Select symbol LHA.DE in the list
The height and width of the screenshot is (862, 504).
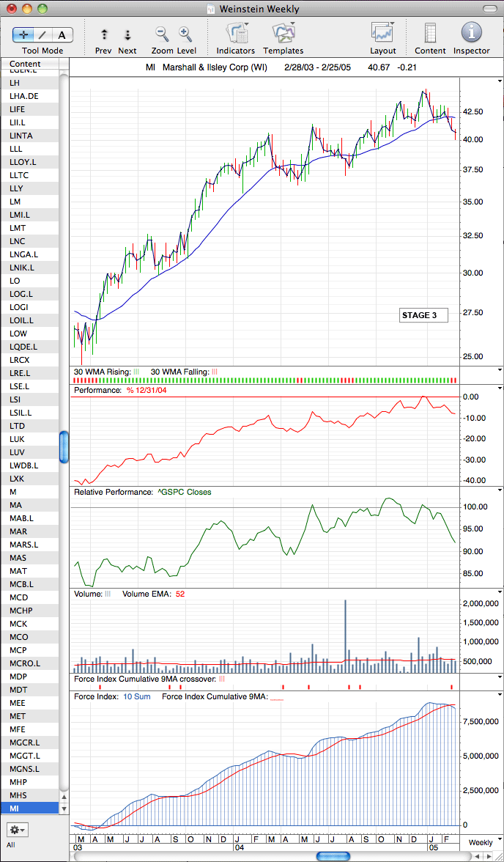point(30,95)
